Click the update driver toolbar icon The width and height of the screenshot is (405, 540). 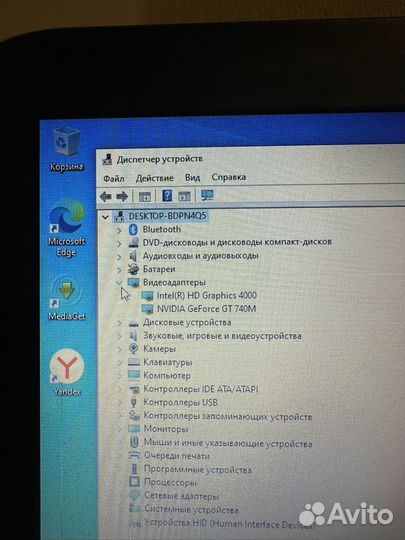click(x=184, y=196)
